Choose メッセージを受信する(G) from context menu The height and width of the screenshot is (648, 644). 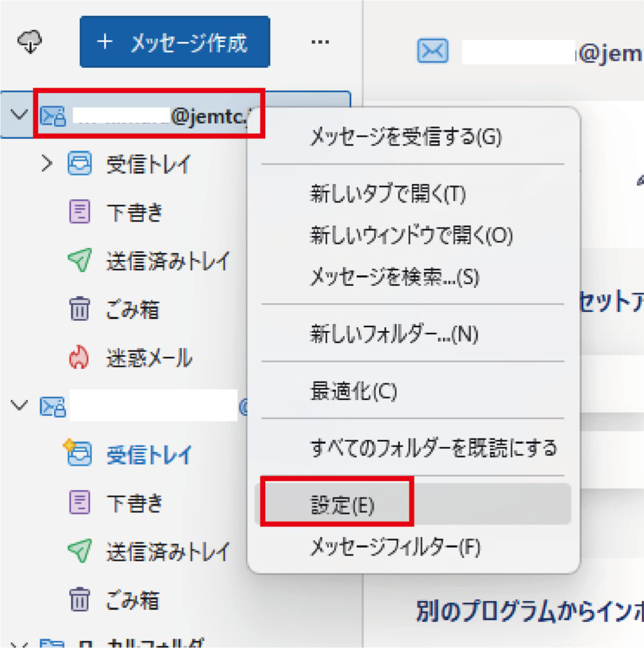tap(405, 137)
